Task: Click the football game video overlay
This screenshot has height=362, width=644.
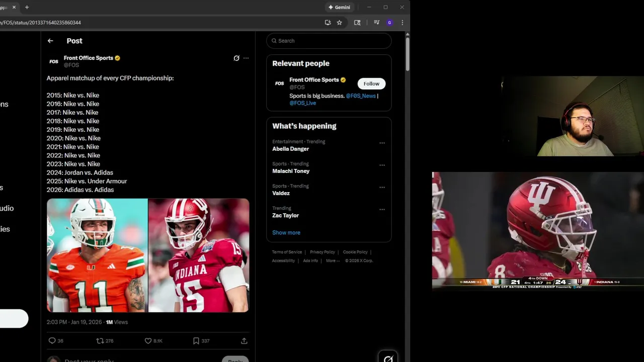Action: pyautogui.click(x=538, y=230)
